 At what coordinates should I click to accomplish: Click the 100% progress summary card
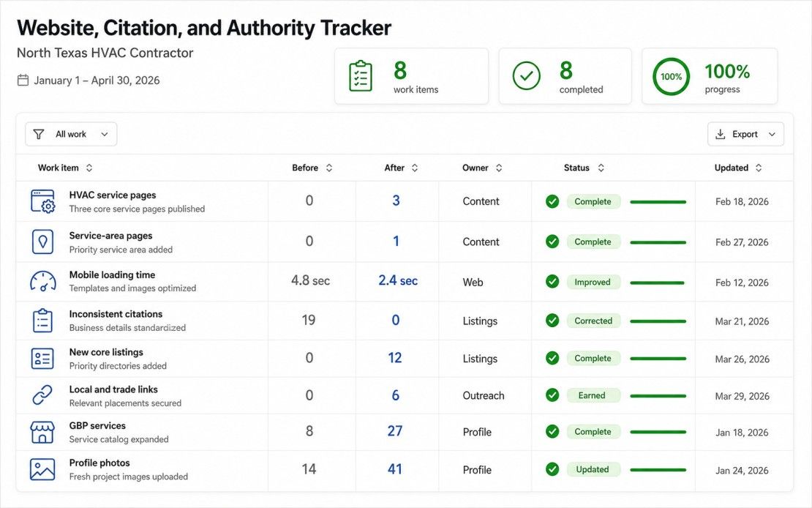click(710, 76)
